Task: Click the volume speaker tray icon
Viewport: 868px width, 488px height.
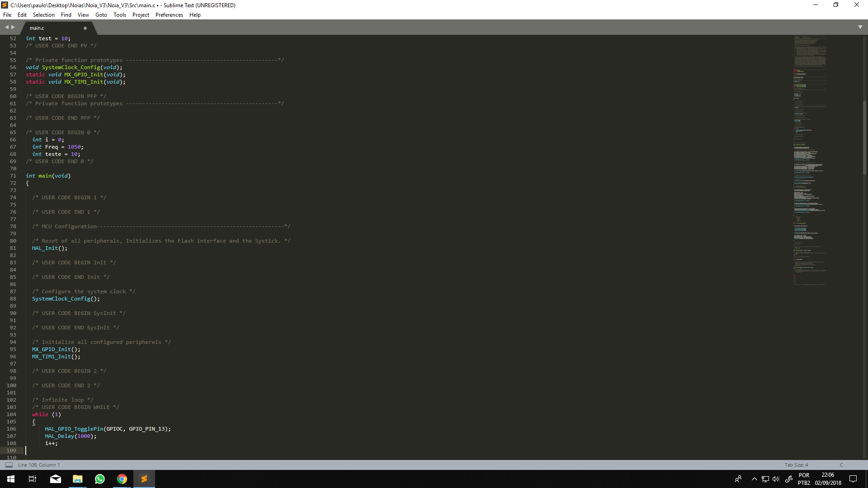Action: [x=776, y=479]
